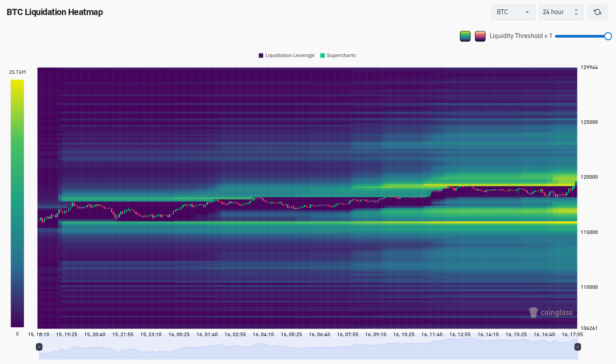Image resolution: width=616 pixels, height=364 pixels.
Task: Select the BTC Liquidation Heatmap title
Action: [x=54, y=12]
